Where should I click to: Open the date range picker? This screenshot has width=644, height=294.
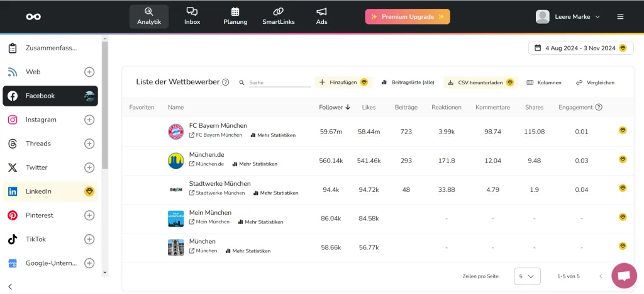pos(580,48)
